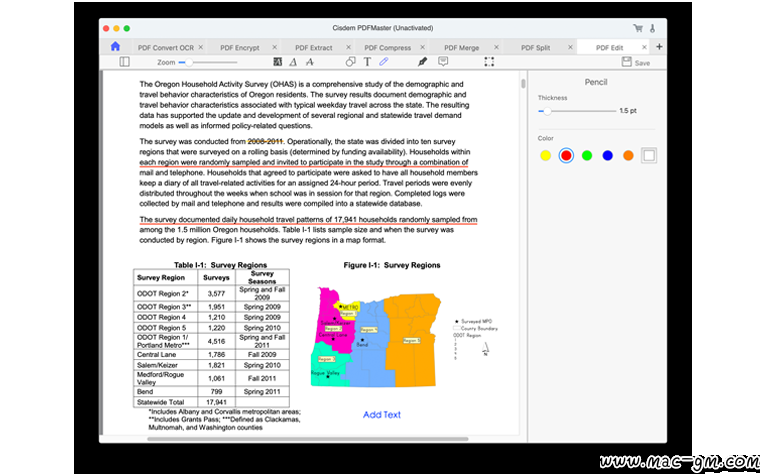The width and height of the screenshot is (760, 474).
Task: Close the PDF Encrypt tab
Action: tap(274, 47)
